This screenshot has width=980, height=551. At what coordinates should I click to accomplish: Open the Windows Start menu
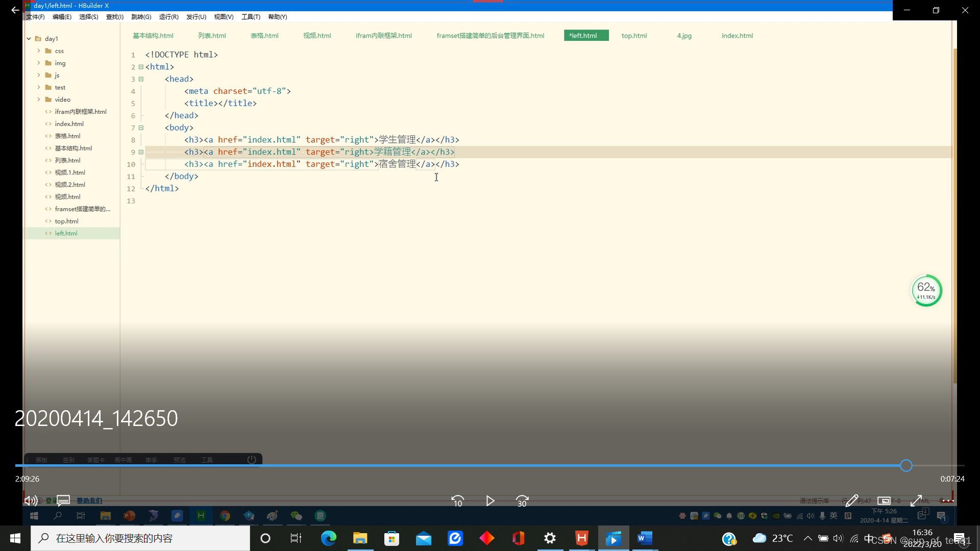click(x=15, y=538)
